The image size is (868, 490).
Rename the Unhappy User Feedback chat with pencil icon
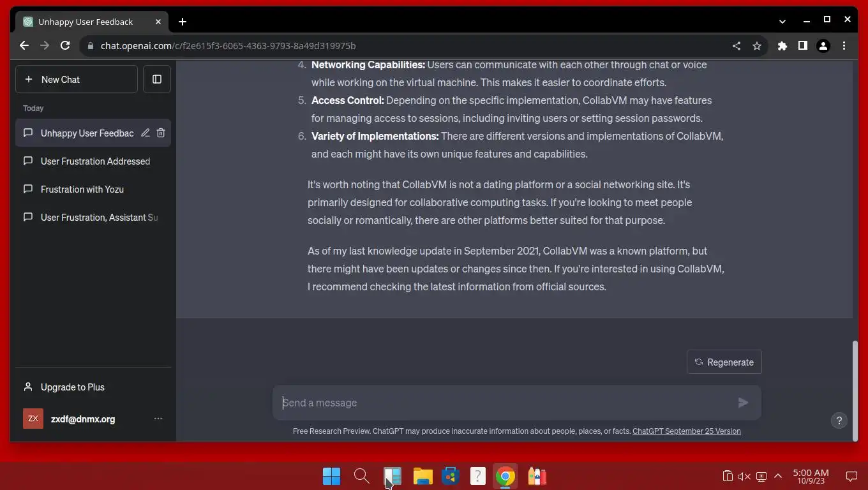pos(146,133)
